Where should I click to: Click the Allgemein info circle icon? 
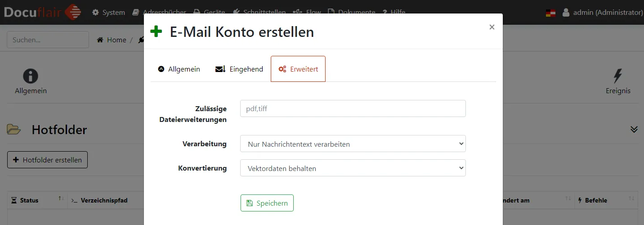tap(31, 76)
